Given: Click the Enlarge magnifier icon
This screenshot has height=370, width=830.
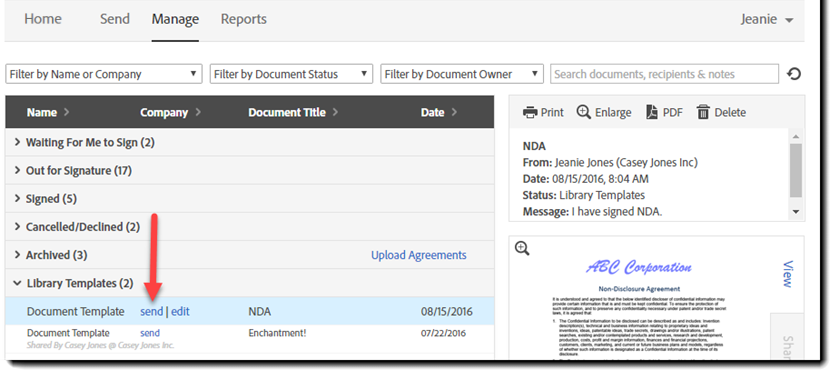Looking at the screenshot, I should (x=584, y=112).
